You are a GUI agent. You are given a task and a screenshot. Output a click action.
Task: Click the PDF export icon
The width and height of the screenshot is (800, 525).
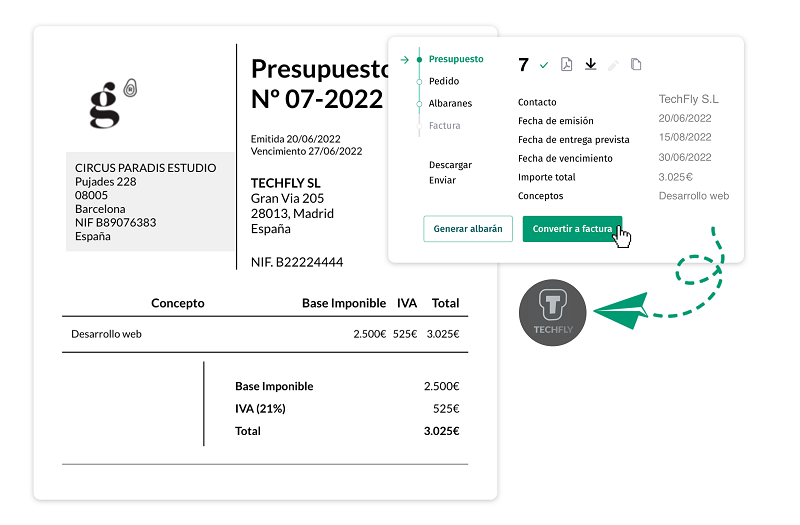point(566,64)
